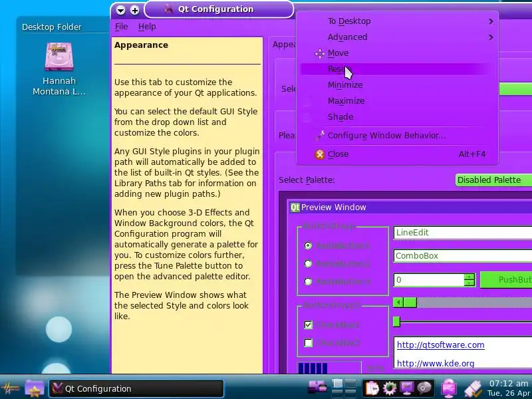This screenshot has height=399, width=532.
Task: Click the gear icon in the system tray
Action: (390, 388)
